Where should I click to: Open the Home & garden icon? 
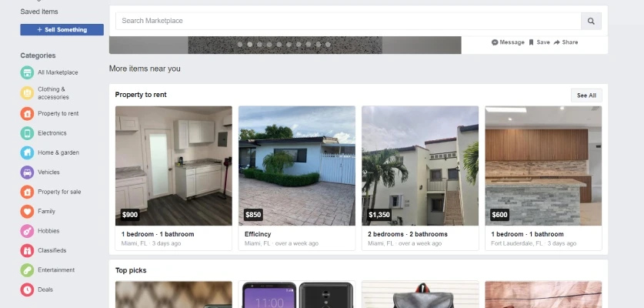tap(27, 152)
